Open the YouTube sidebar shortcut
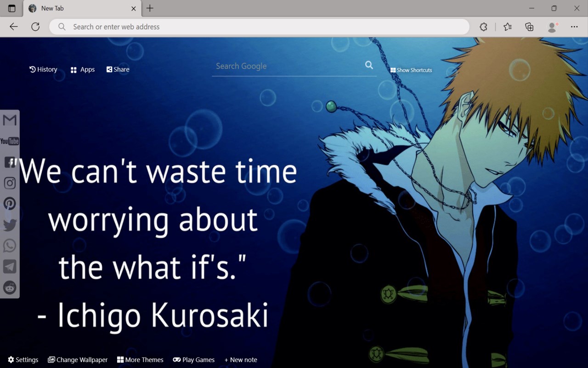 [x=10, y=141]
